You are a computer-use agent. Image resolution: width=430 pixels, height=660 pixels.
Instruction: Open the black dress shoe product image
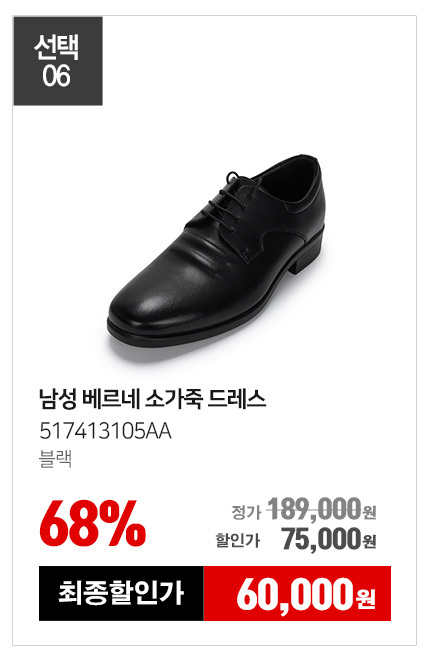click(216, 251)
